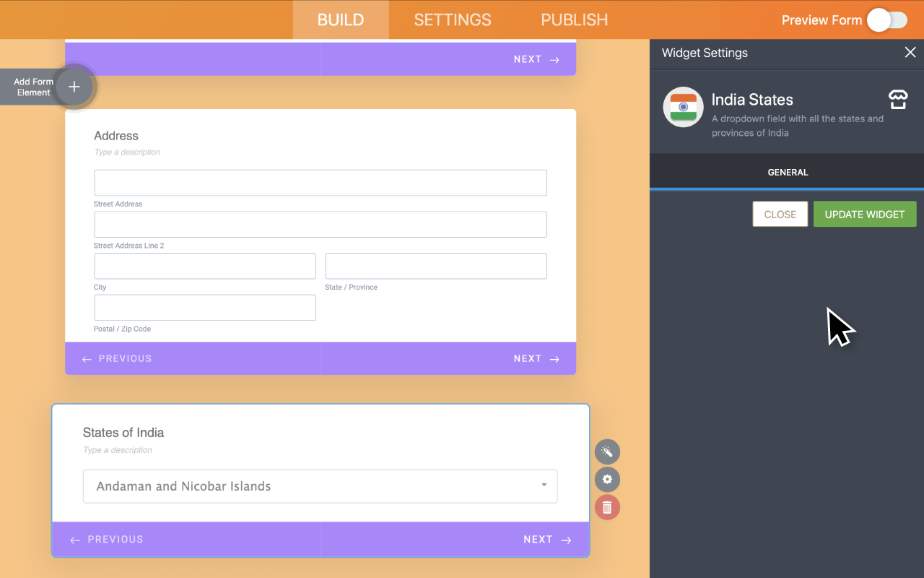Open the SETTINGS tab
924x578 pixels.
click(x=453, y=20)
